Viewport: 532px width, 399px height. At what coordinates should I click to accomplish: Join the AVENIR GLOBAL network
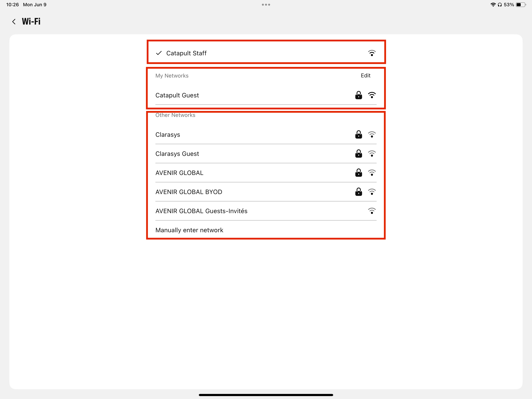[266, 173]
